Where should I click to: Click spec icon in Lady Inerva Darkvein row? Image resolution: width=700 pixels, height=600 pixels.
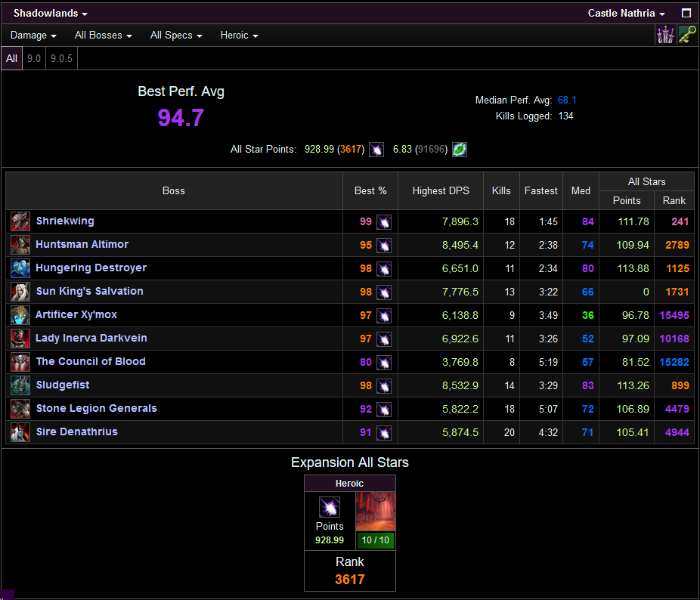[384, 339]
